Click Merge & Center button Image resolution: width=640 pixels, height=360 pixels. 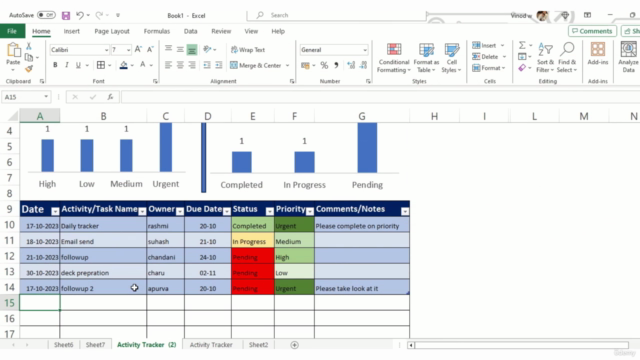coord(256,65)
